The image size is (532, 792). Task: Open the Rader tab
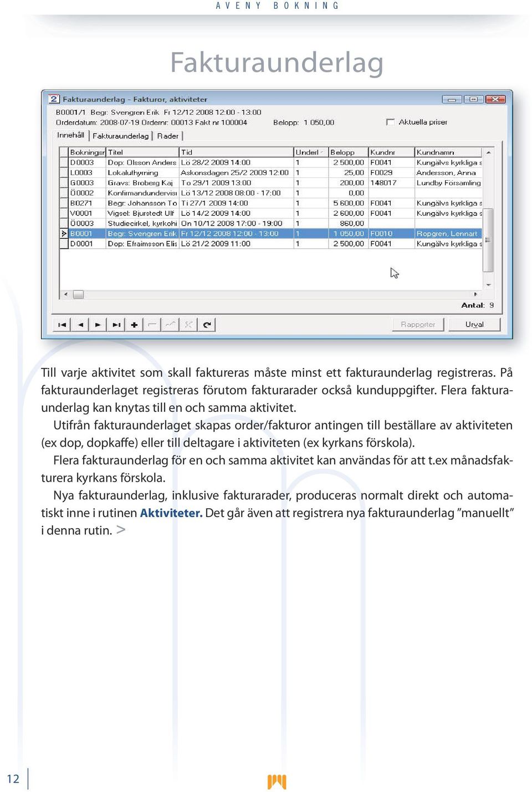pyautogui.click(x=168, y=136)
